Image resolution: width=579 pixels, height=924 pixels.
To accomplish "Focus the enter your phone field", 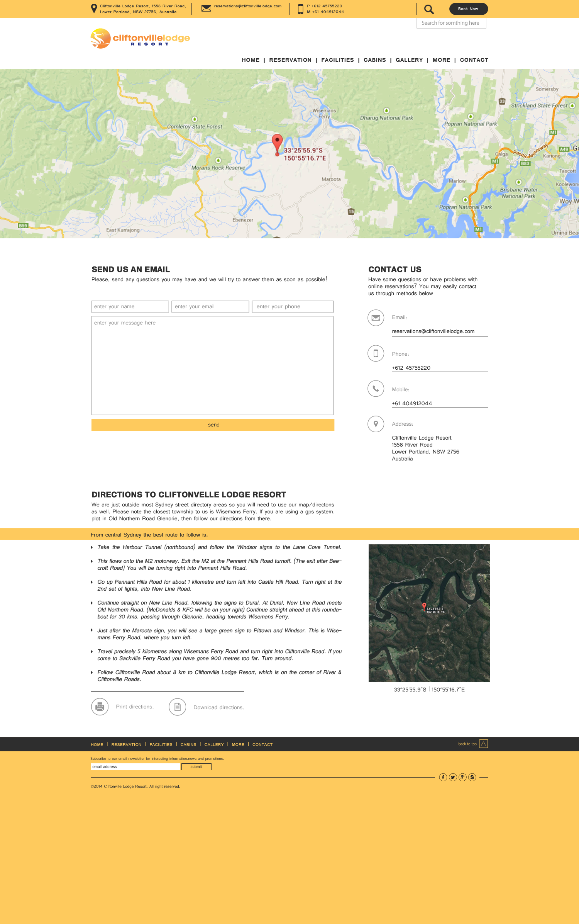I will pos(293,307).
